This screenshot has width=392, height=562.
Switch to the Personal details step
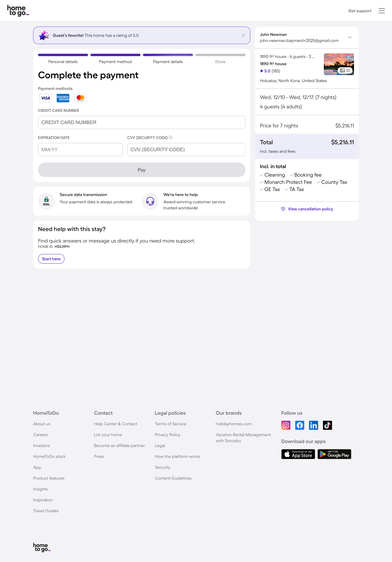(x=63, y=62)
